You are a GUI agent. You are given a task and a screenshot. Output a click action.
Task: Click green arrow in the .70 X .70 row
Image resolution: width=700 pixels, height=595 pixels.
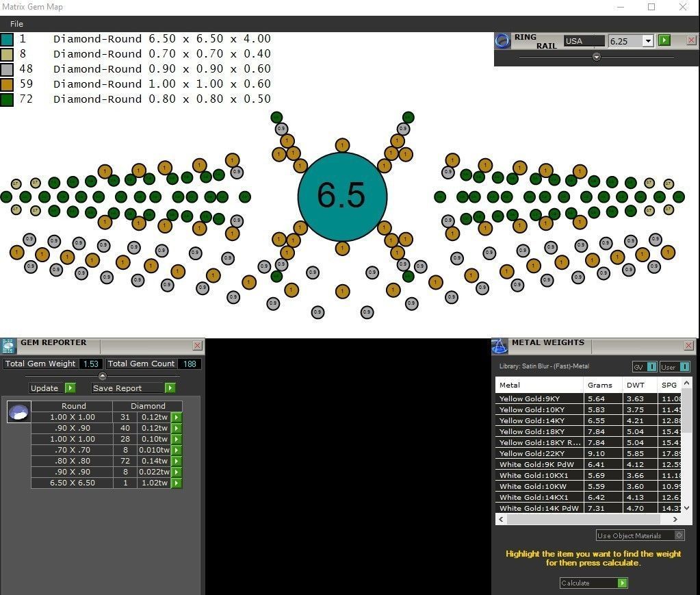coord(177,450)
